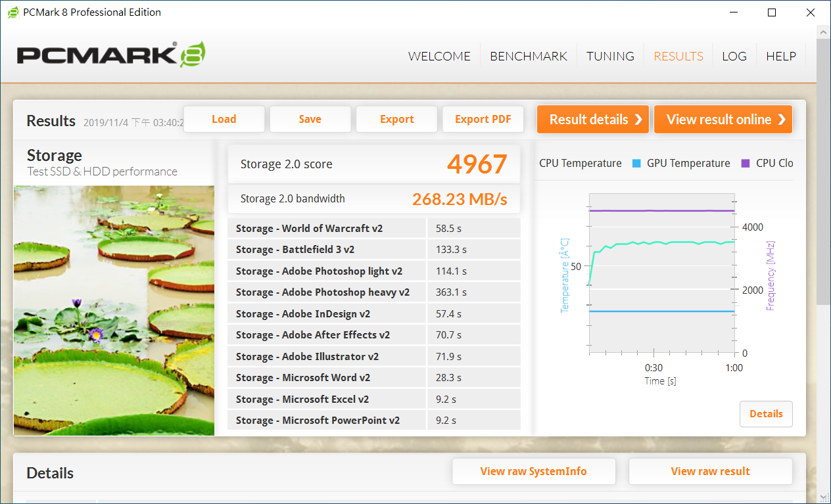Click Export PDF button
Image resolution: width=831 pixels, height=504 pixels.
click(483, 119)
